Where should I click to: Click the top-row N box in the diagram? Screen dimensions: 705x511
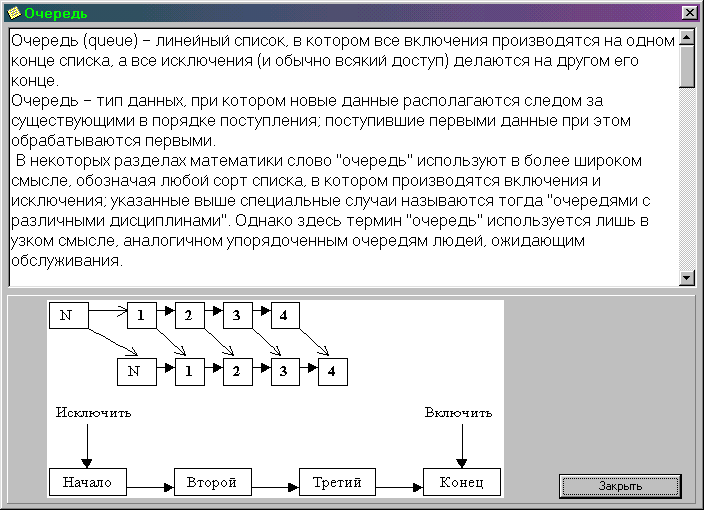coord(68,315)
